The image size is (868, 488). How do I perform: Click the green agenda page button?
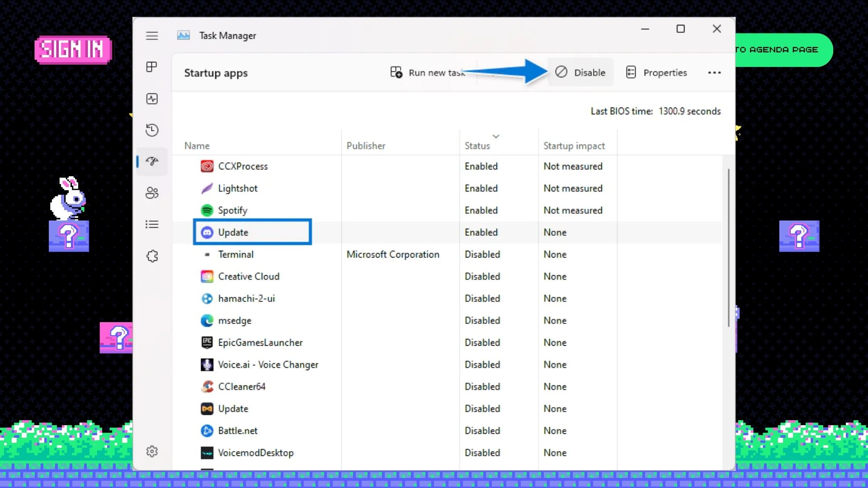(784, 50)
